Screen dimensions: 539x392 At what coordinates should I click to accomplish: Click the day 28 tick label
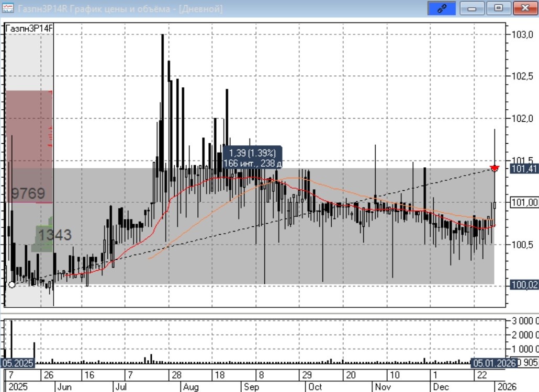click(x=177, y=375)
